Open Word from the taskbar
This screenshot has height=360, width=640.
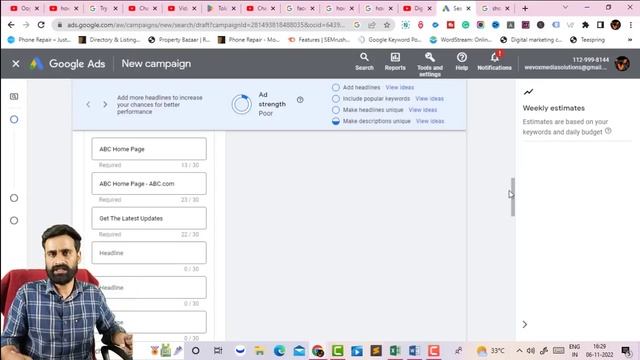[414, 351]
